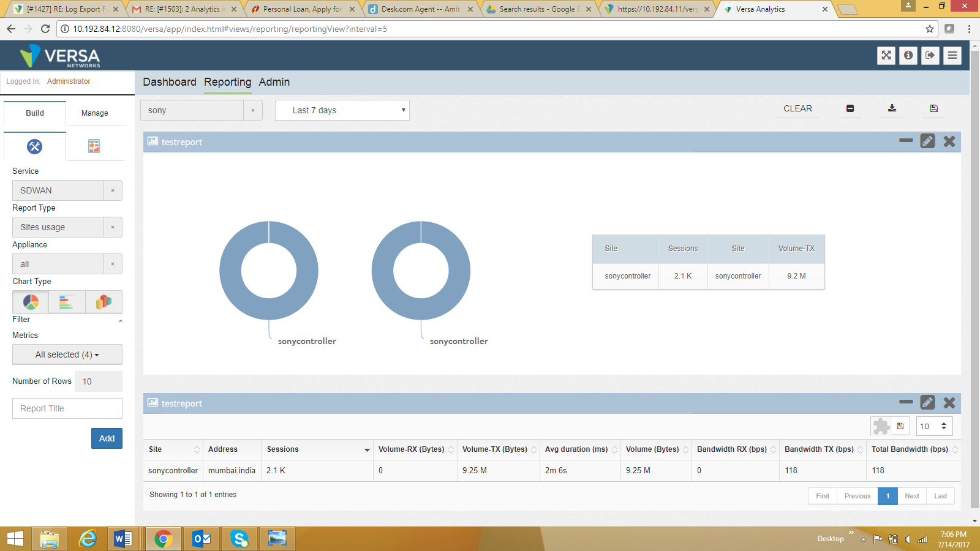Click the download report icon
The width and height of the screenshot is (980, 551).
click(892, 108)
